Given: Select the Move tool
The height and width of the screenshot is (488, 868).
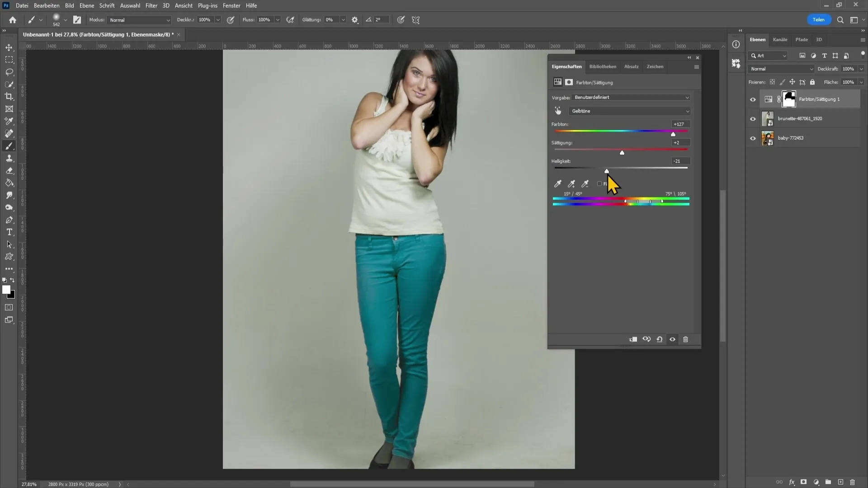Looking at the screenshot, I should 9,47.
